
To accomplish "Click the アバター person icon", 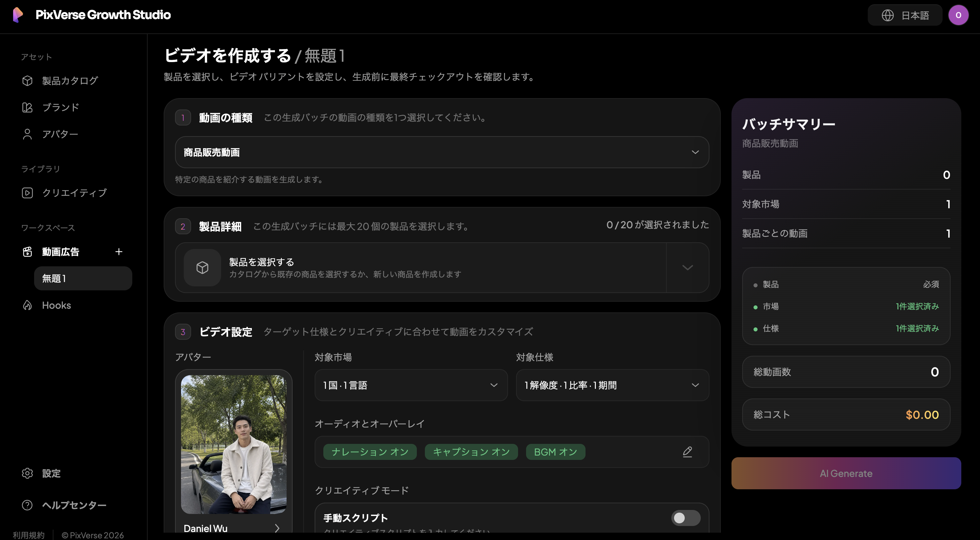I will pyautogui.click(x=27, y=134).
